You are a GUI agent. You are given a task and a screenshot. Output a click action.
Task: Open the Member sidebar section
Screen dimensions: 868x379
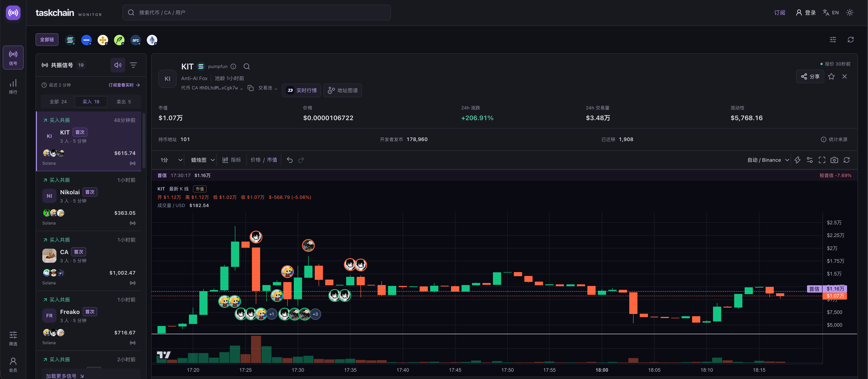[x=13, y=364]
